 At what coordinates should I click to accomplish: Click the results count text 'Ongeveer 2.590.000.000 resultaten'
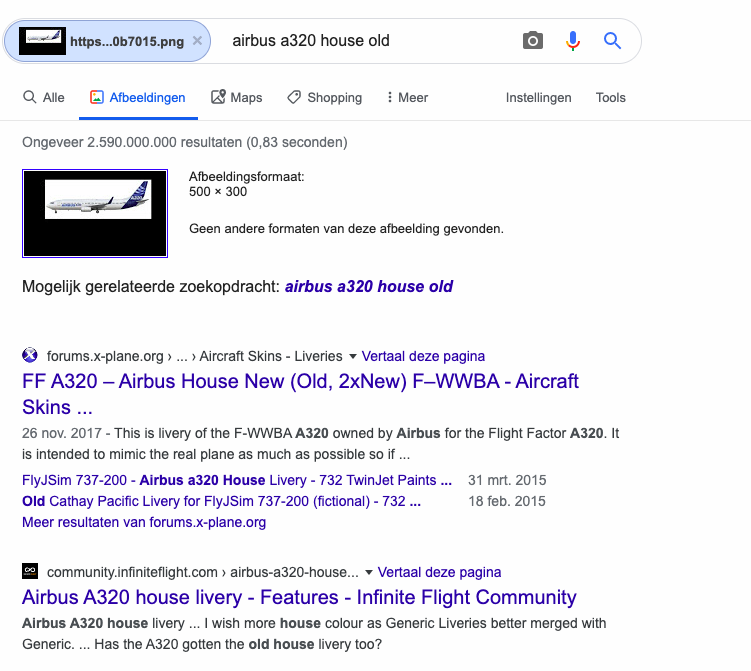pyautogui.click(x=132, y=142)
